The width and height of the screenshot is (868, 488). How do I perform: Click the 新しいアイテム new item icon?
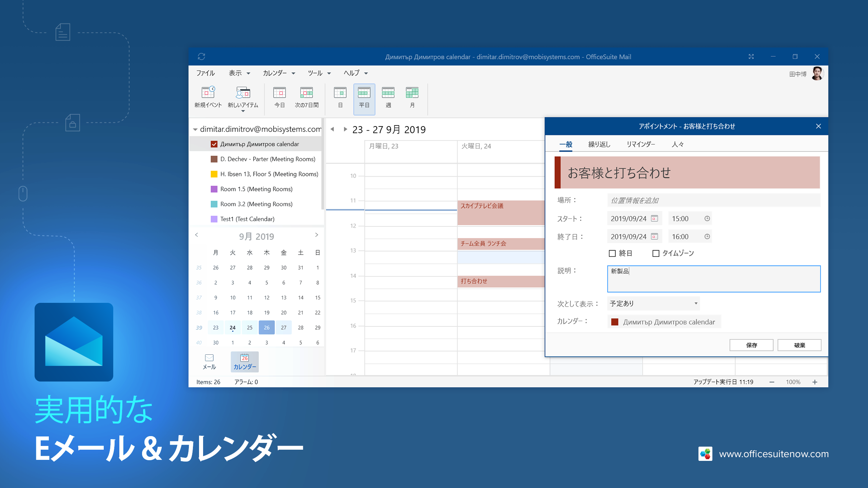pos(243,93)
